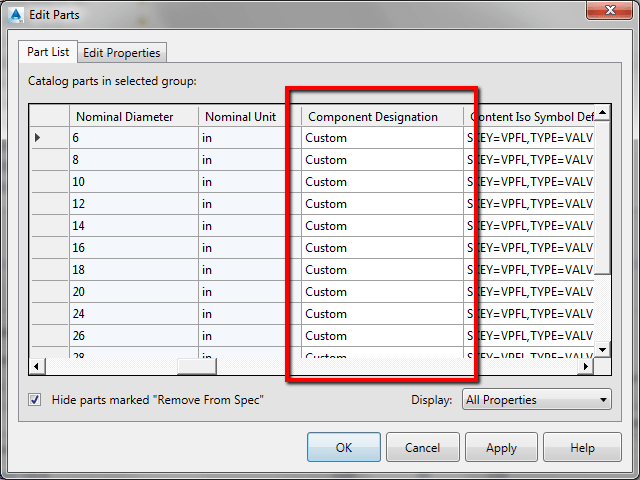Viewport: 640px width, 480px height.
Task: Select the row header for diameter 10
Action: coord(49,182)
